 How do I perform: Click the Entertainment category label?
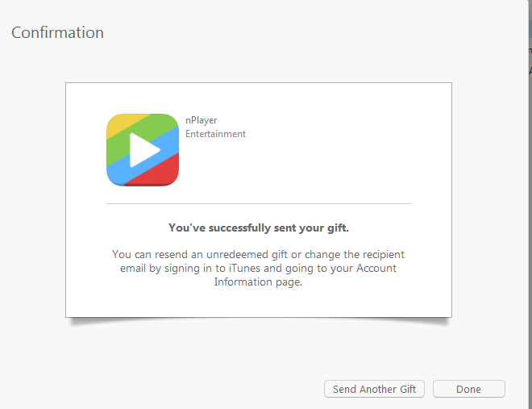pos(215,134)
